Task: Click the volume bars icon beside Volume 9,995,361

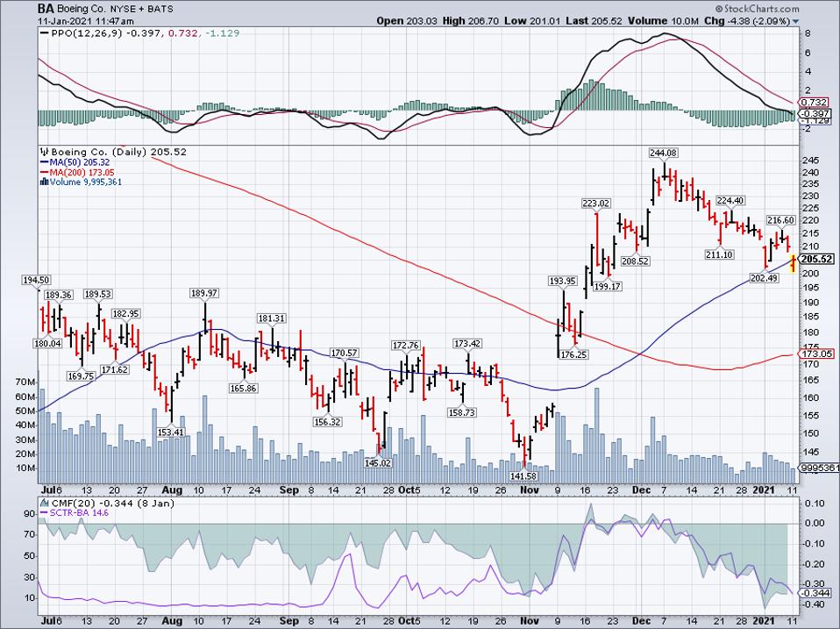Action: (x=45, y=182)
